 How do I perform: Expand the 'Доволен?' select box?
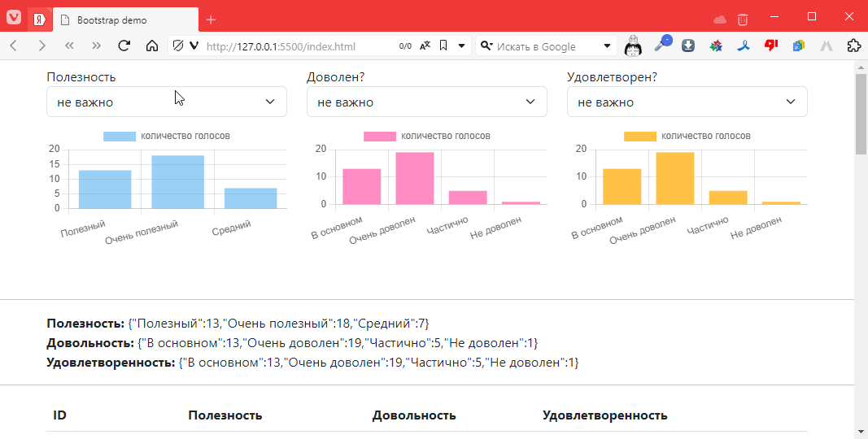427,102
